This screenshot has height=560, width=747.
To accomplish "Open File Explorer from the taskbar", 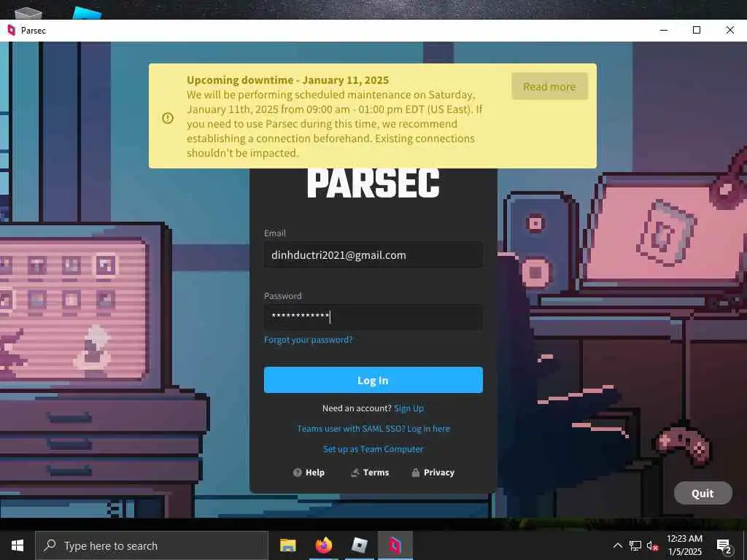I will click(x=287, y=545).
